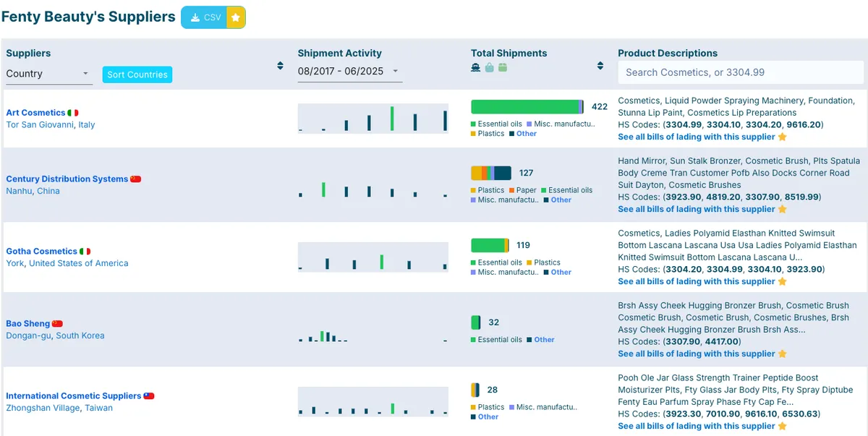See all bills of lading for Bao Sheng
This screenshot has width=868, height=436.
697,354
